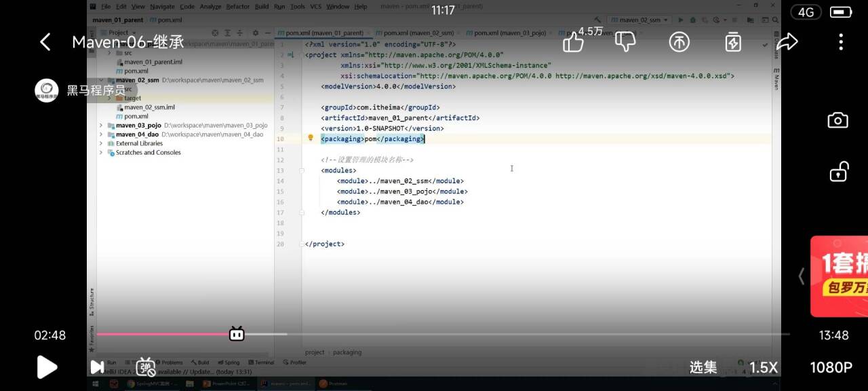Click the Debug bug icon in toolbar
868x391 pixels.
click(x=694, y=20)
